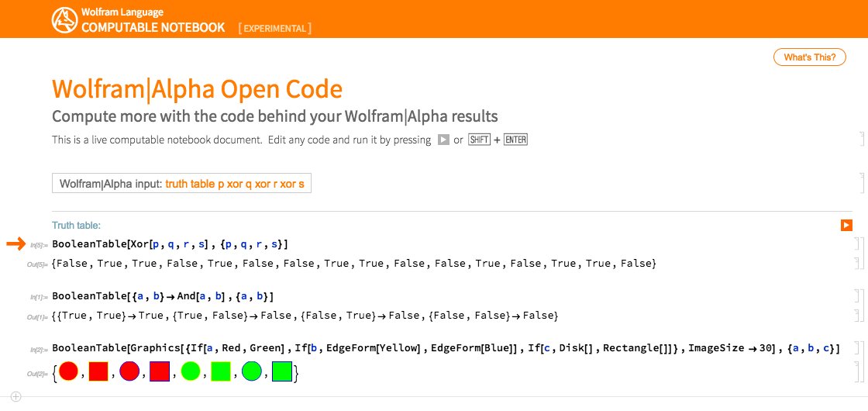Select the last green square with blue edge

[282, 371]
